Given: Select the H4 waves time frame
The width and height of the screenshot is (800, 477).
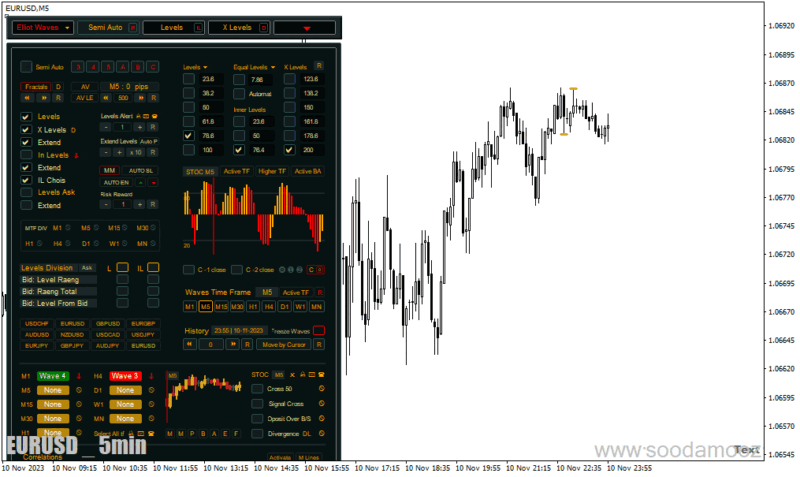Looking at the screenshot, I should 269,307.
